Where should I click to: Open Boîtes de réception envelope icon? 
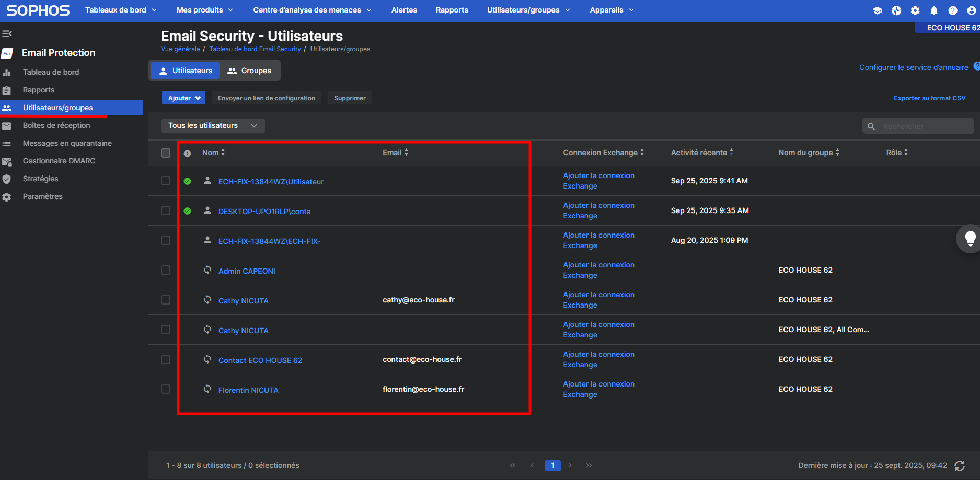(7, 126)
